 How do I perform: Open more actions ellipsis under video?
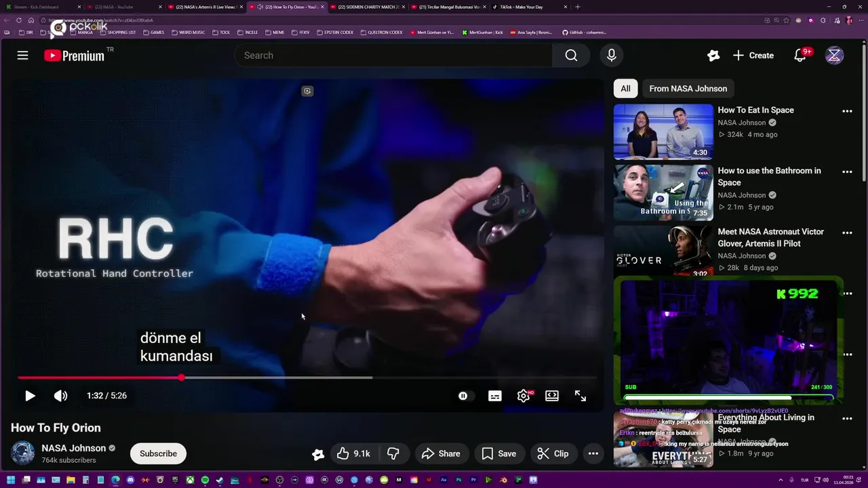tap(593, 454)
